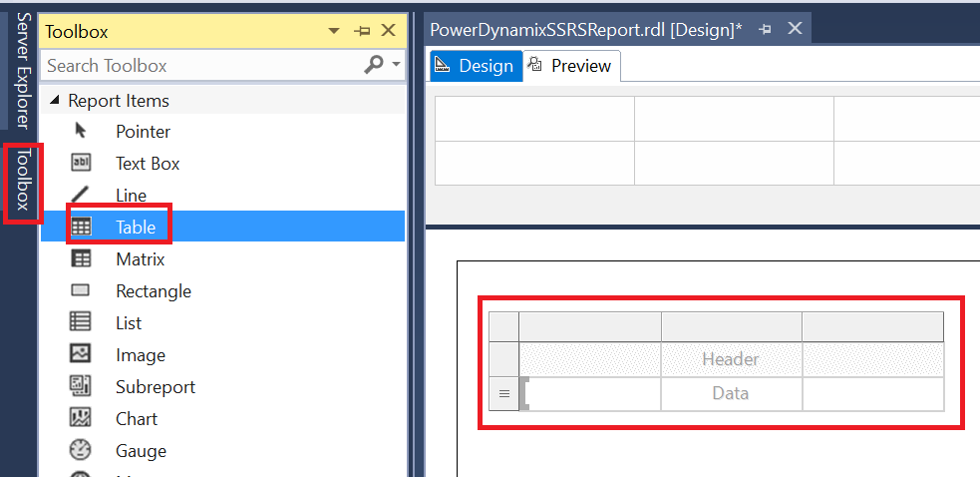Open the Toolbox window options dropdown
This screenshot has width=980, height=477.
pos(334,31)
